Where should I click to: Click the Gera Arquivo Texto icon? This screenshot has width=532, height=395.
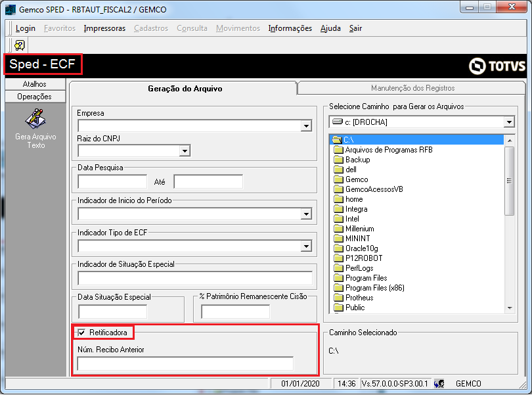point(35,119)
